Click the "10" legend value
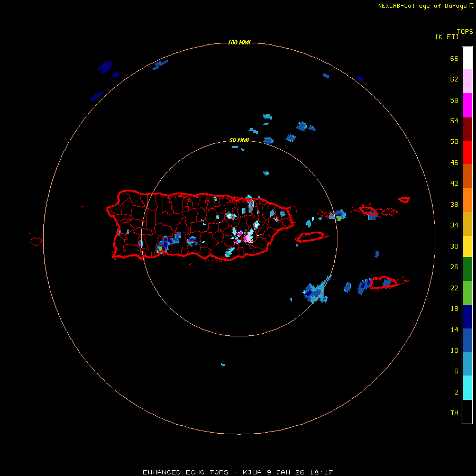Viewport: 476px width, 476px height. tap(454, 351)
